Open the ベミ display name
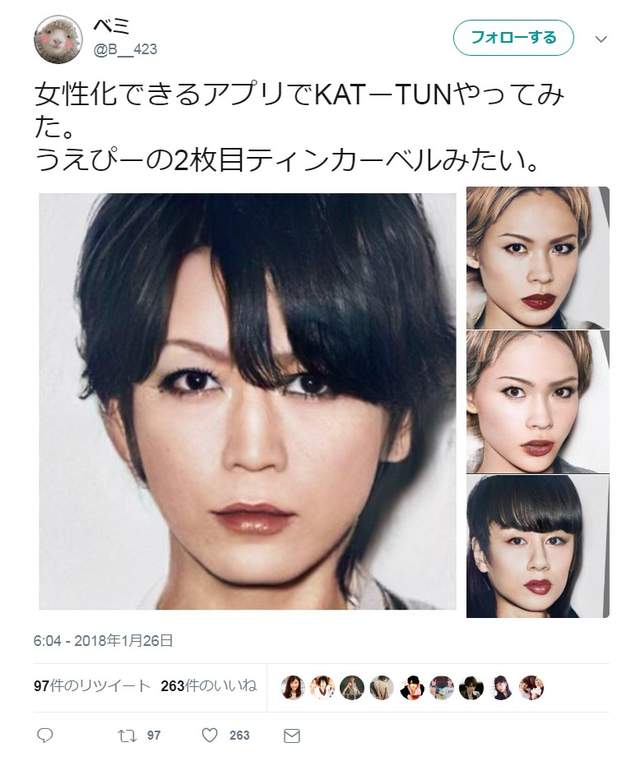The image size is (640, 761). [x=111, y=25]
